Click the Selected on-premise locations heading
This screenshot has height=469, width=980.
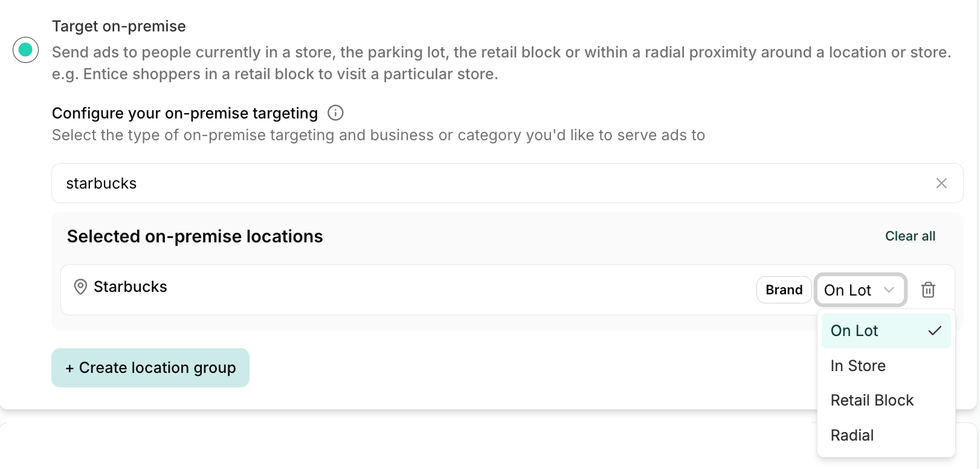tap(195, 236)
